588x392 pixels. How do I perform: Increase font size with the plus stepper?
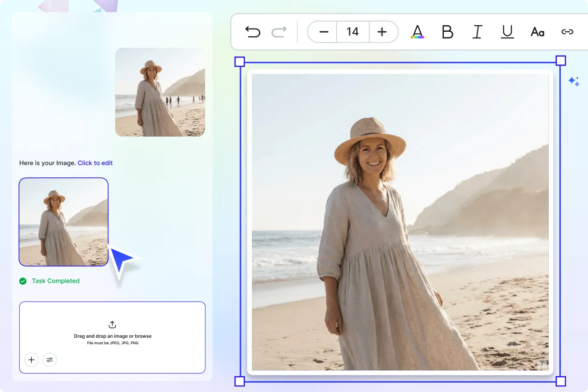point(383,32)
